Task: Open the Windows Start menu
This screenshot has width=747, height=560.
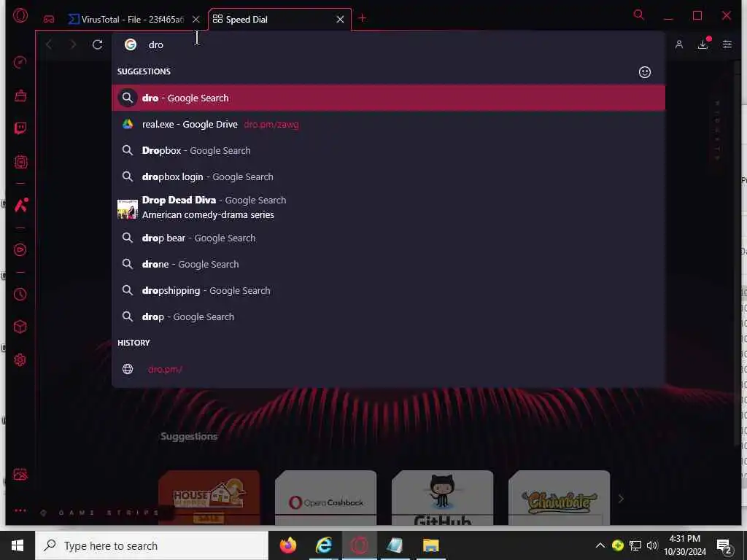Action: pos(18,545)
